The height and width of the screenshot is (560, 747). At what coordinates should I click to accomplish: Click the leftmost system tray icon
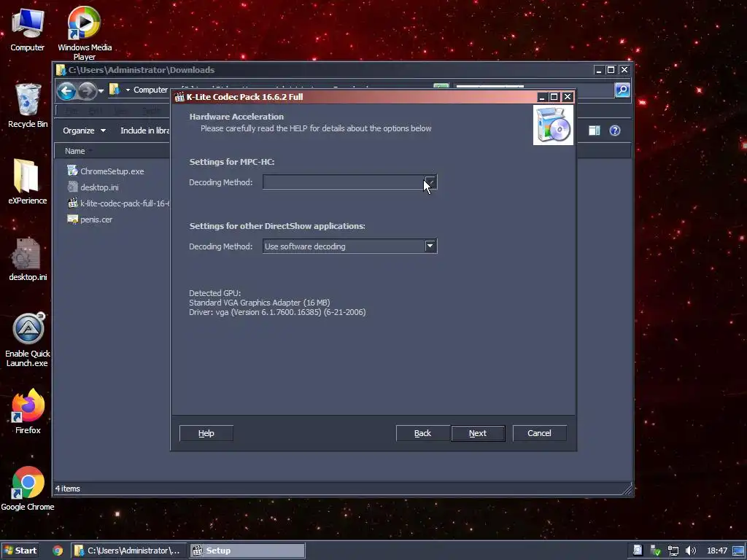pyautogui.click(x=638, y=551)
